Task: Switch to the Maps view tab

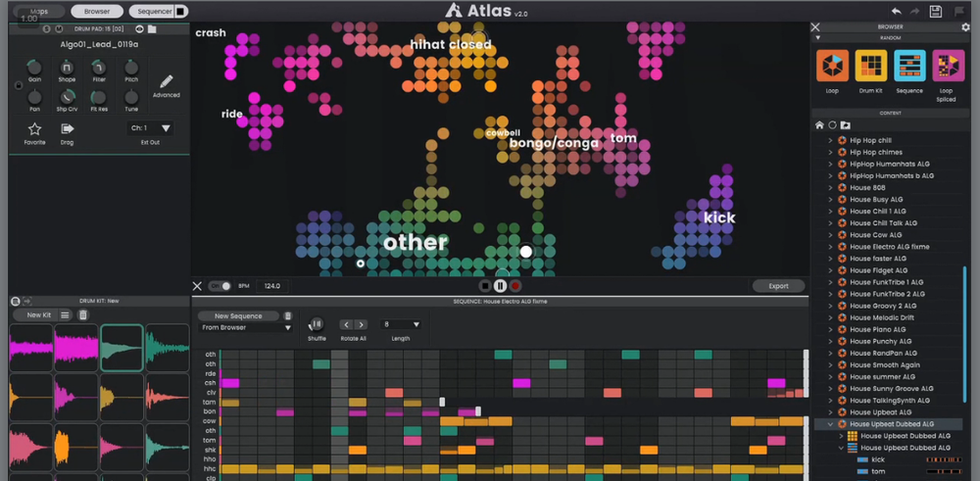Action: click(39, 11)
